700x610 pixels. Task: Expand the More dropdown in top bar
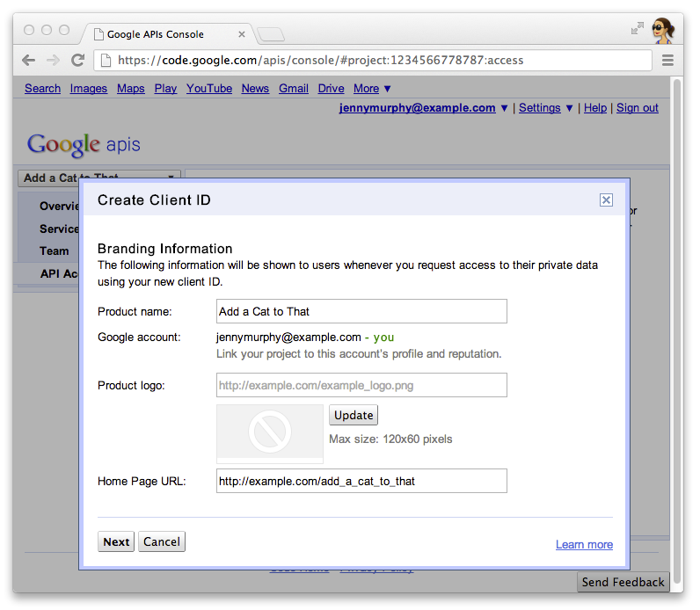[372, 89]
